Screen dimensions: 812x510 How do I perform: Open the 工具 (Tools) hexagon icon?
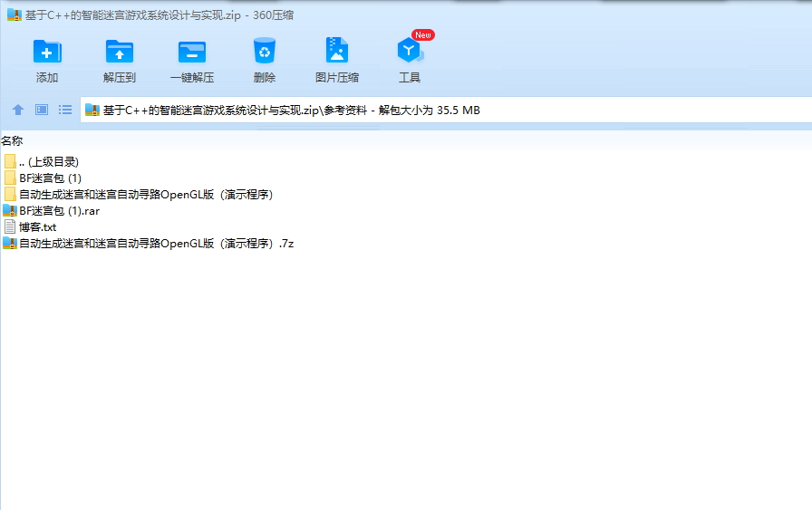point(410,50)
